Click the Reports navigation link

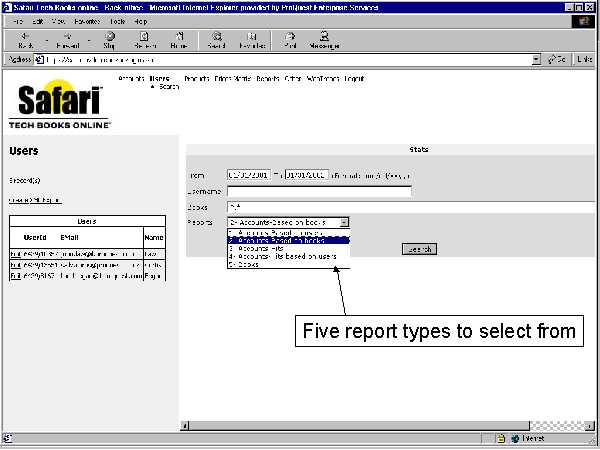(268, 78)
